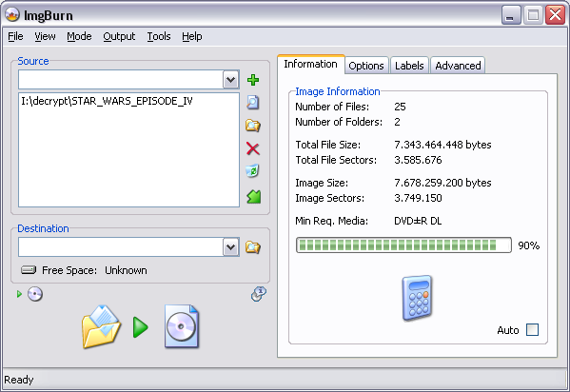Click the 7.678.259.200 bytes image size value
Viewport: 570px width, 392px height.
tap(442, 183)
